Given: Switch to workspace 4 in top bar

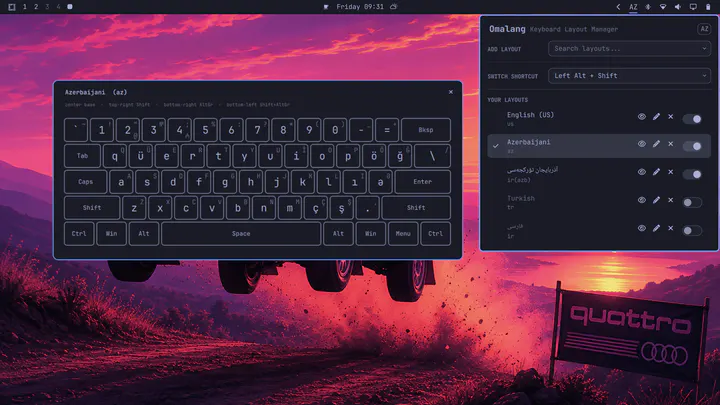Looking at the screenshot, I should pos(58,7).
